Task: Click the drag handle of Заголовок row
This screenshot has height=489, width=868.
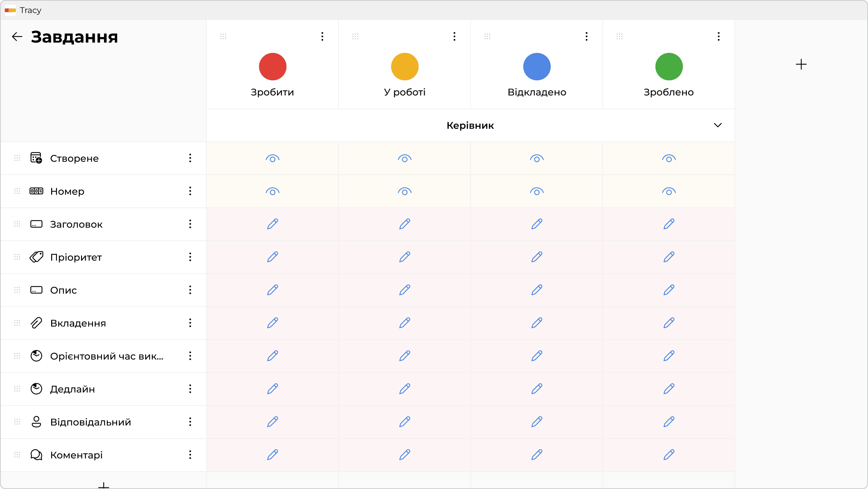Action: coord(17,224)
